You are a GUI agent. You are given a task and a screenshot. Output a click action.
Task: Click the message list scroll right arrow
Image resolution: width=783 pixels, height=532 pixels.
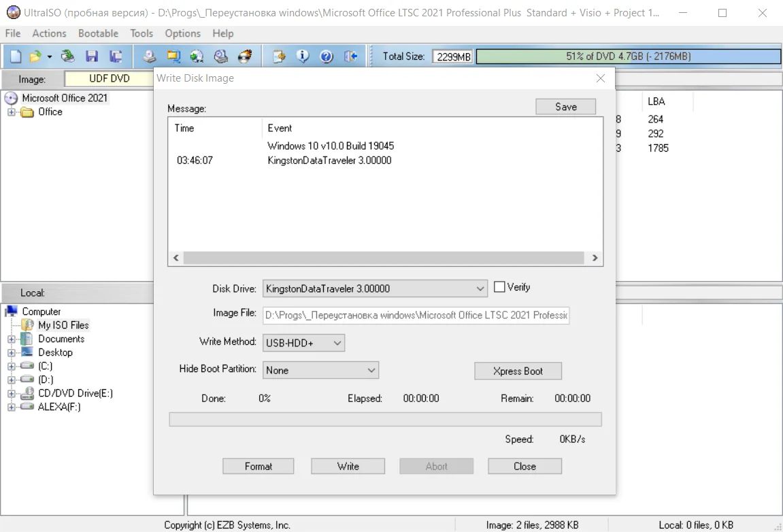click(595, 258)
